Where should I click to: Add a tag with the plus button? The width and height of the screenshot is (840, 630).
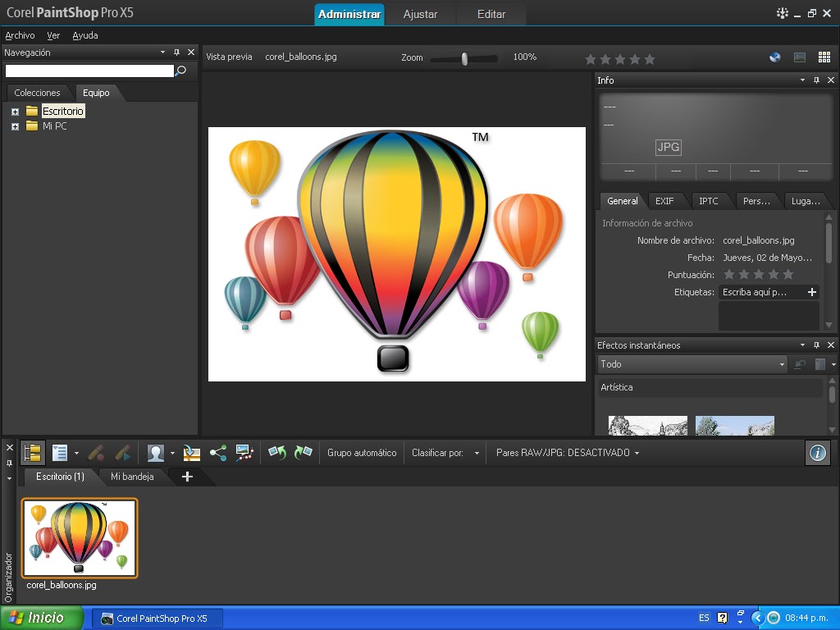811,291
